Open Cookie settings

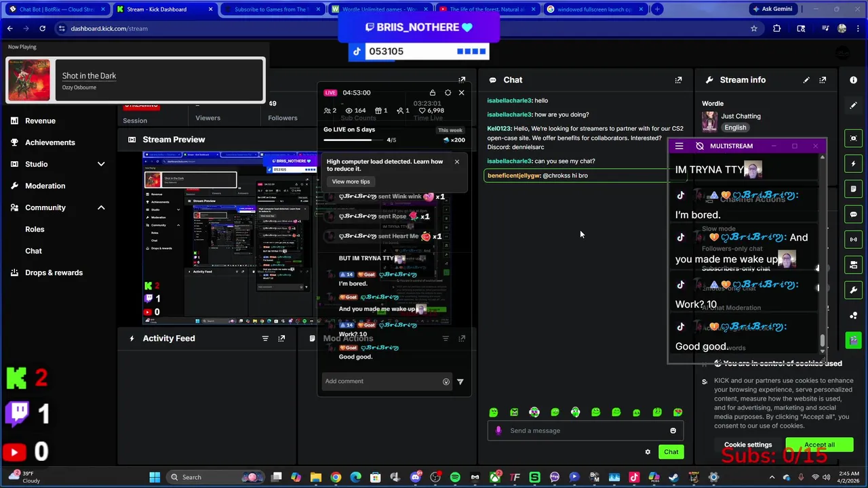point(748,445)
